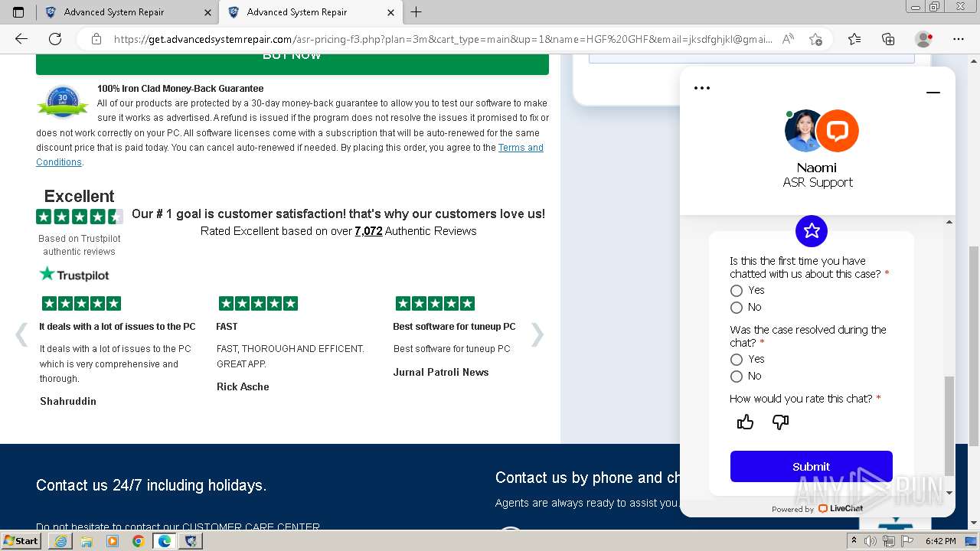Open Internet Explorer from the taskbar
The width and height of the screenshot is (980, 551).
point(60,541)
